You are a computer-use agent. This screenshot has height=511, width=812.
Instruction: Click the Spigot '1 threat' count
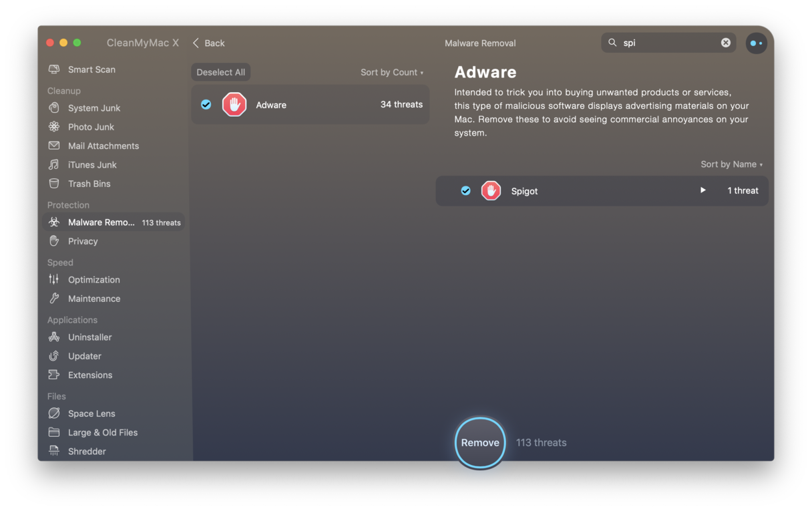click(743, 191)
